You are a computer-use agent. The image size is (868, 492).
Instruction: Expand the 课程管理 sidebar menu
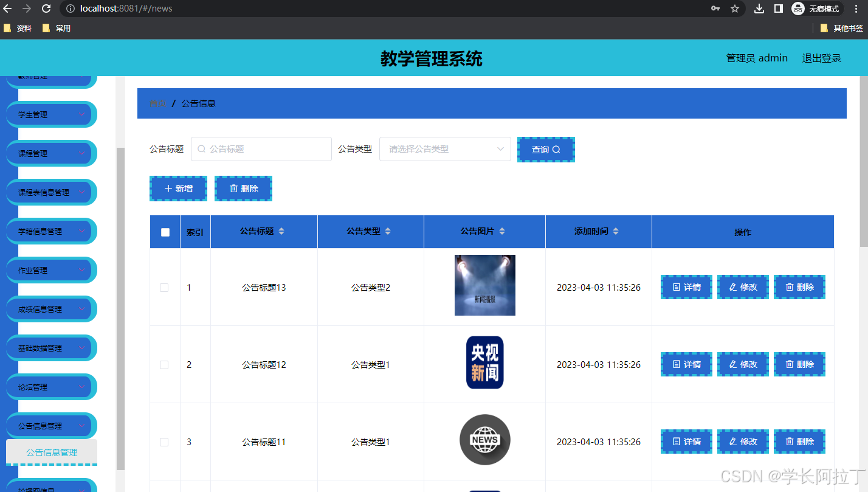point(51,153)
